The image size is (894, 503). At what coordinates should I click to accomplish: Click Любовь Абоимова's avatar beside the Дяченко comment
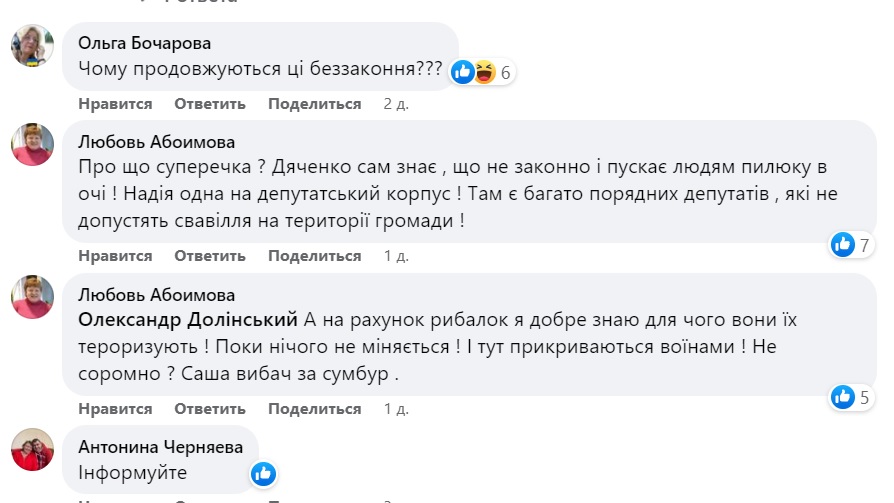32,145
